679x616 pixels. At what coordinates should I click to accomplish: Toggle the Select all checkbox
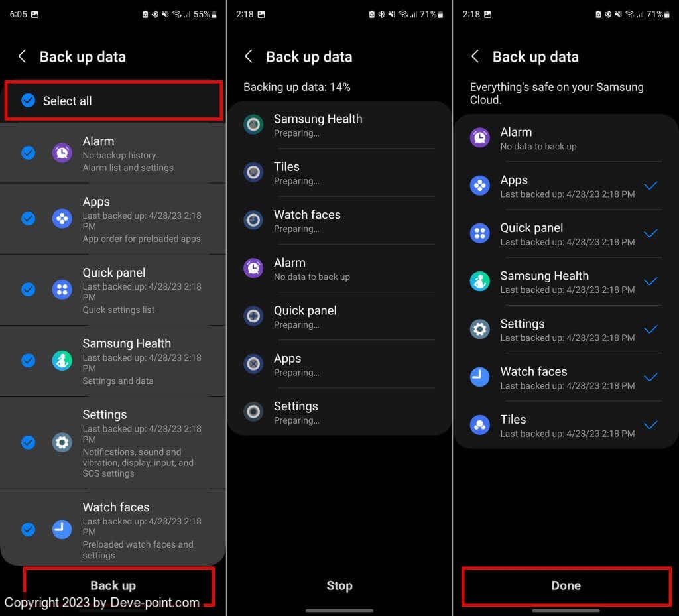pos(28,100)
